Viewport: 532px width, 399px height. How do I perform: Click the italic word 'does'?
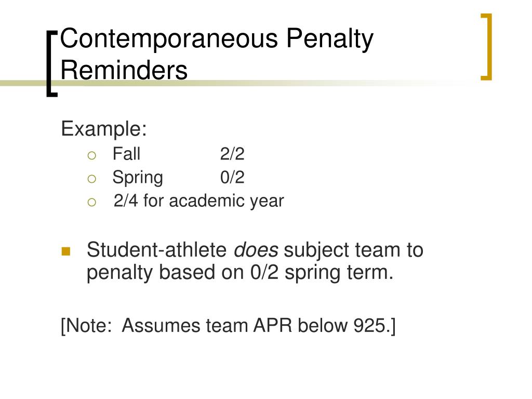(256, 250)
